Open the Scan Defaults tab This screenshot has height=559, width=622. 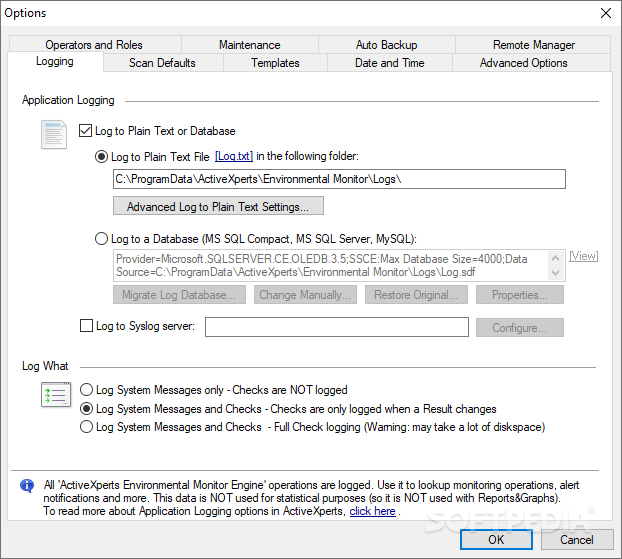[x=162, y=63]
